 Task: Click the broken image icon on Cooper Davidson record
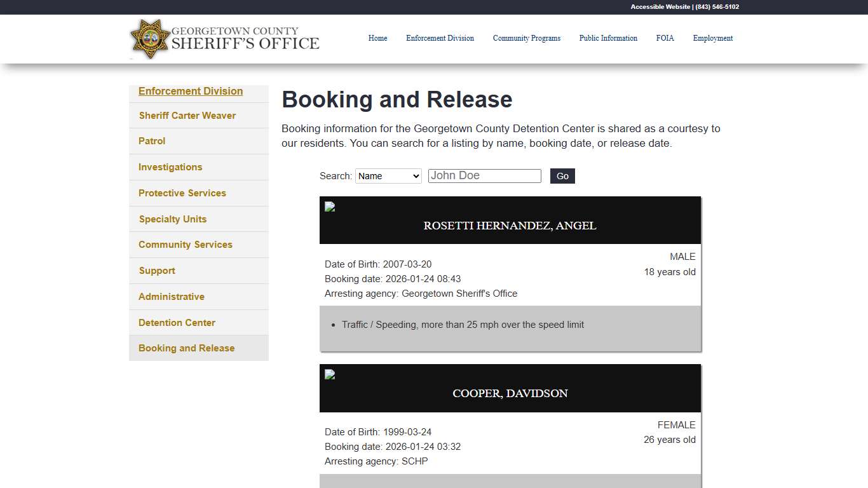click(x=329, y=374)
